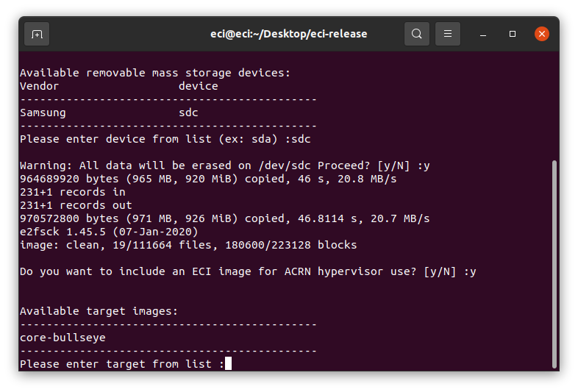Click the 'Available removable mass storage devices' line
Image resolution: width=578 pixels, height=392 pixels.
point(155,73)
